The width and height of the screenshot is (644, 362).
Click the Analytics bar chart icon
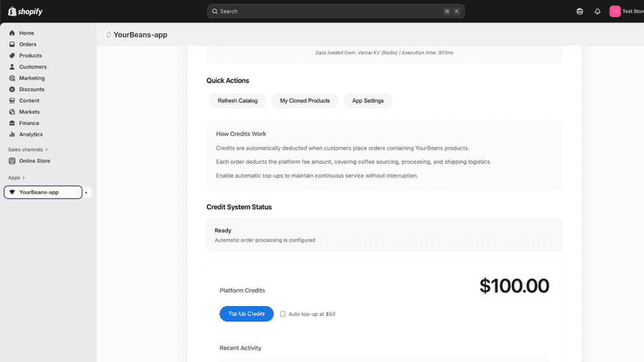(12, 134)
